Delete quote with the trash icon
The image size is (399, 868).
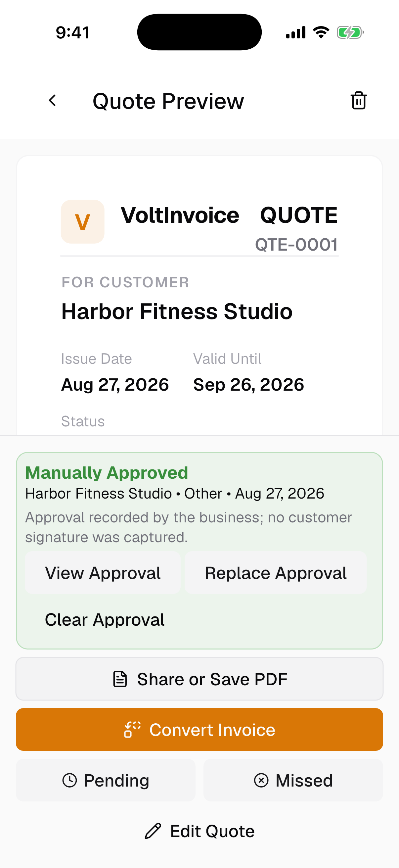point(359,100)
